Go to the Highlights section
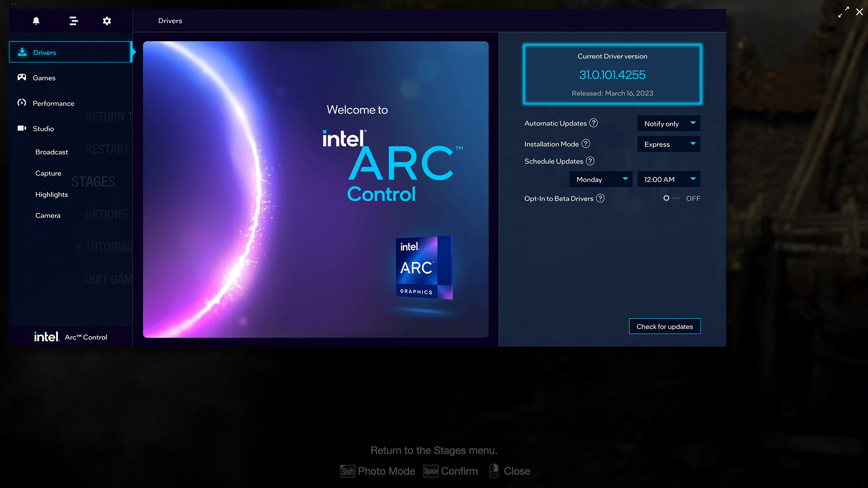Screen dimensions: 868x488 [52, 194]
